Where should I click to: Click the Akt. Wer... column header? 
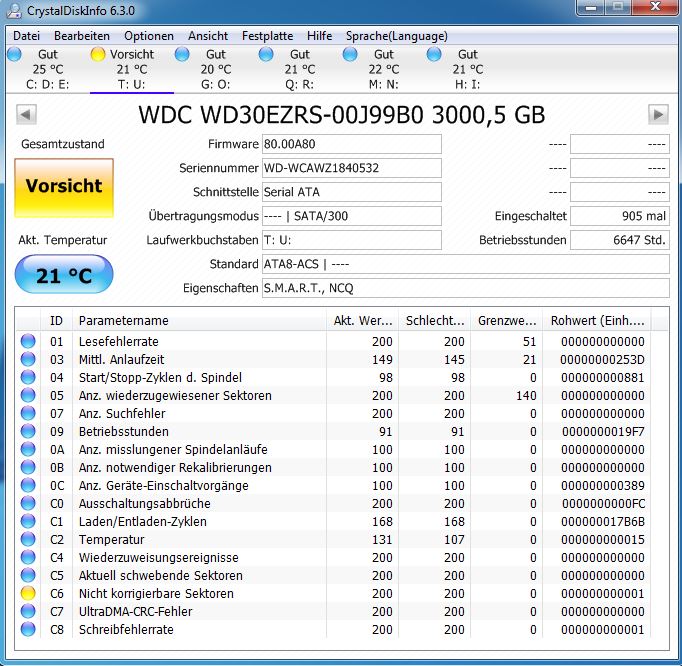(x=362, y=321)
